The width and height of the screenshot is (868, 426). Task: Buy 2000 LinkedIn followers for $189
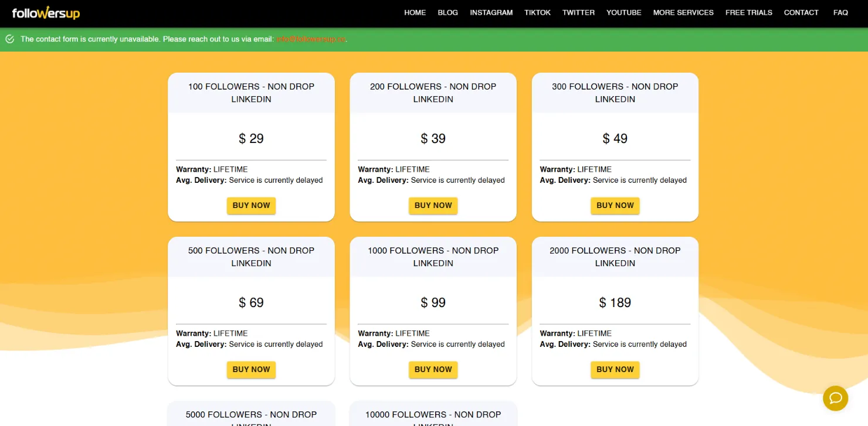tap(615, 370)
